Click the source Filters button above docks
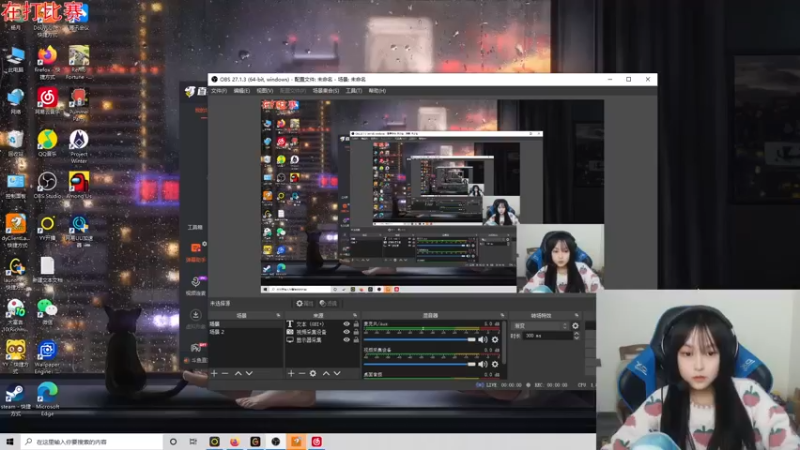This screenshot has width=800, height=450. click(x=328, y=304)
